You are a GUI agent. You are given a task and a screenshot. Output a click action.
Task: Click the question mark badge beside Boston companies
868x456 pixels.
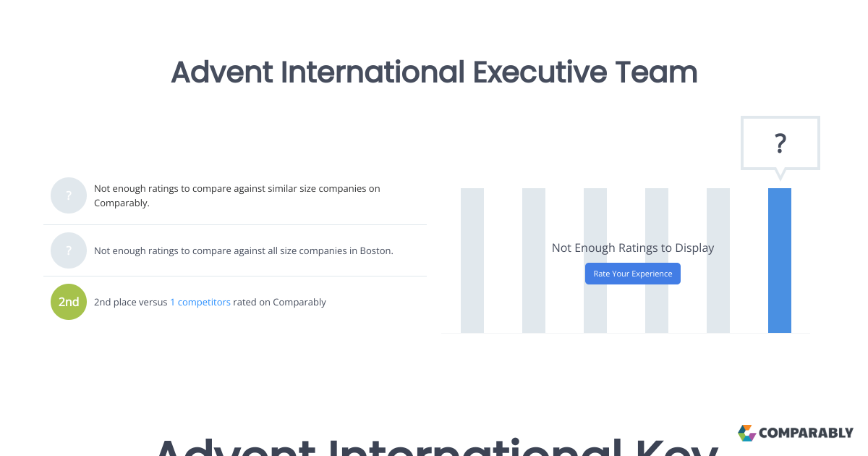[x=69, y=250]
